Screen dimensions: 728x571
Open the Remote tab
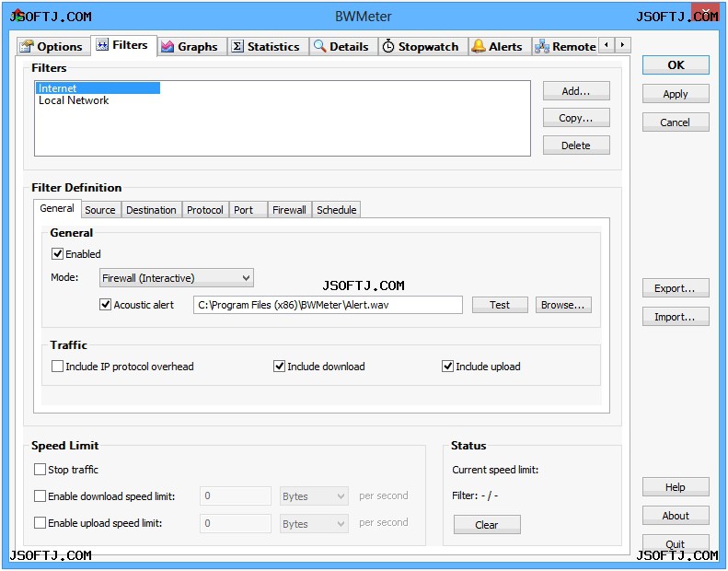click(x=565, y=47)
